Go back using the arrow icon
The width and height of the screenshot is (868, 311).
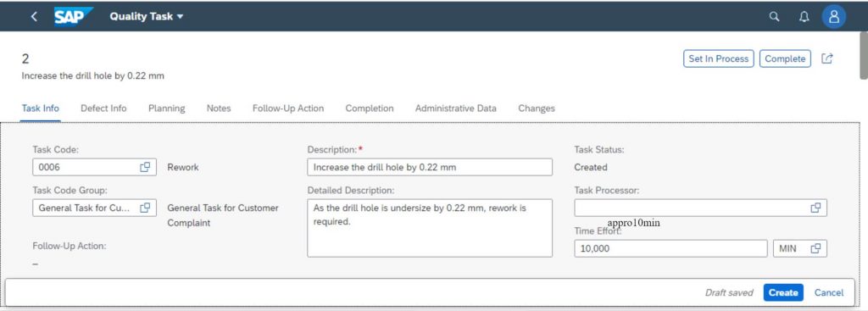[34, 17]
